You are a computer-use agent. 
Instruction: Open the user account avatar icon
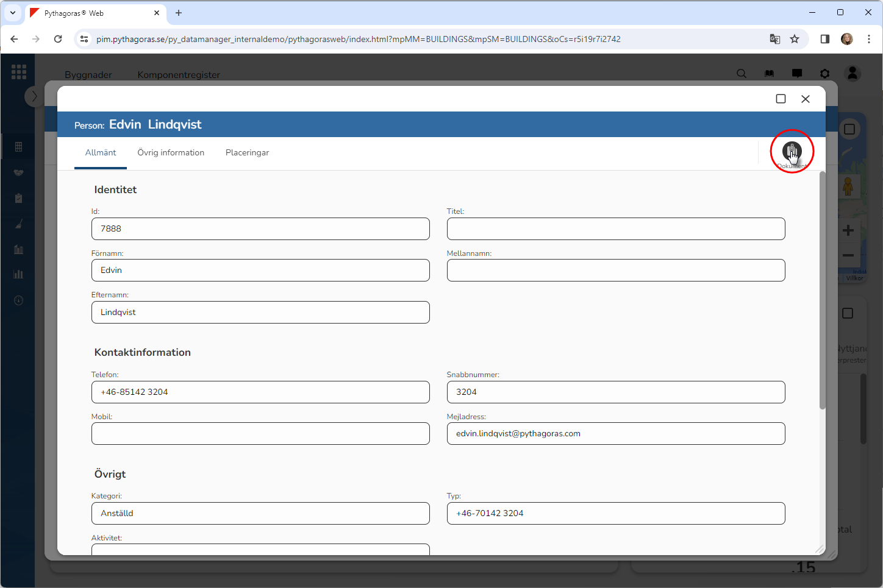[853, 74]
